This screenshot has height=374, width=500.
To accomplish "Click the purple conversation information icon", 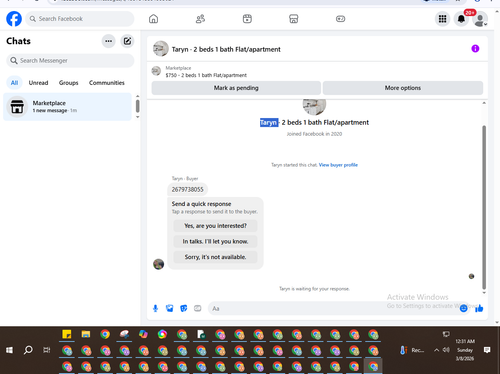I will tap(475, 49).
